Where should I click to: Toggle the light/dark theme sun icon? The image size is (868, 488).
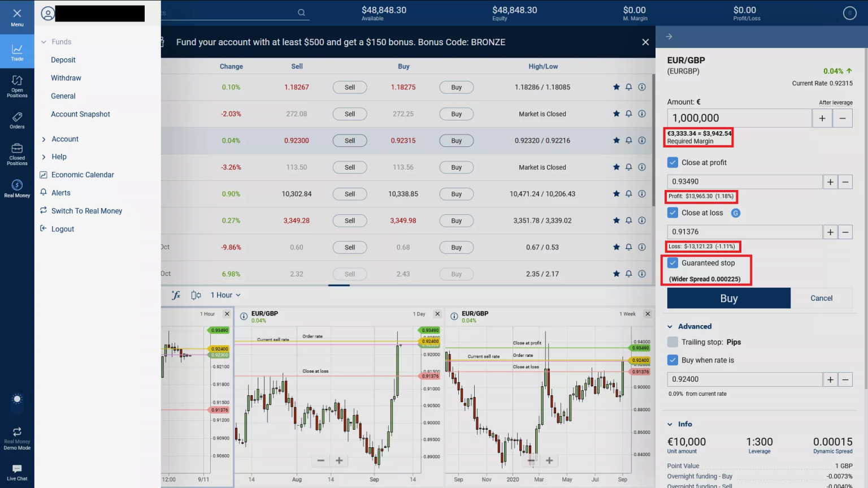17,399
